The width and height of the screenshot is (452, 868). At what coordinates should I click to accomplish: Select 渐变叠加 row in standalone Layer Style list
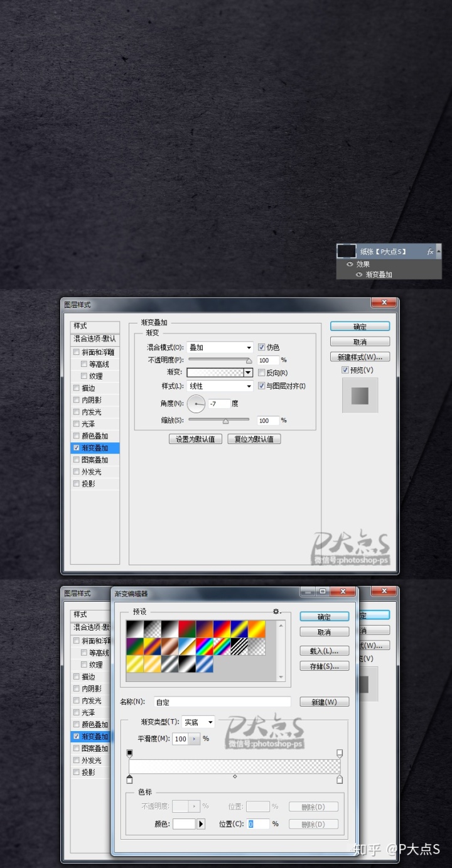coord(95,448)
